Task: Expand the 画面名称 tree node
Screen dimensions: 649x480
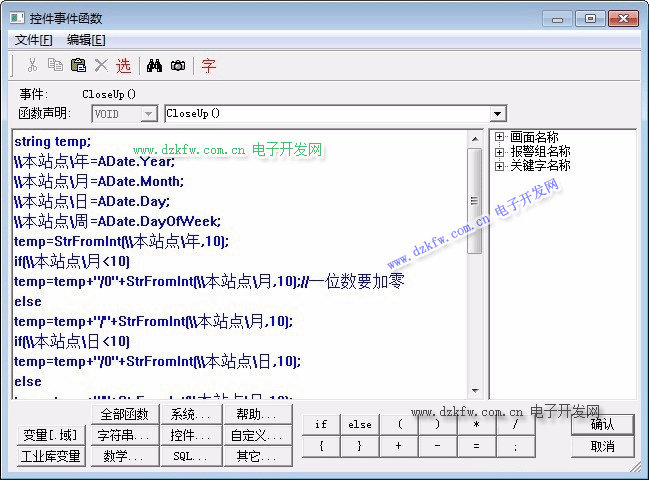Action: (x=500, y=137)
